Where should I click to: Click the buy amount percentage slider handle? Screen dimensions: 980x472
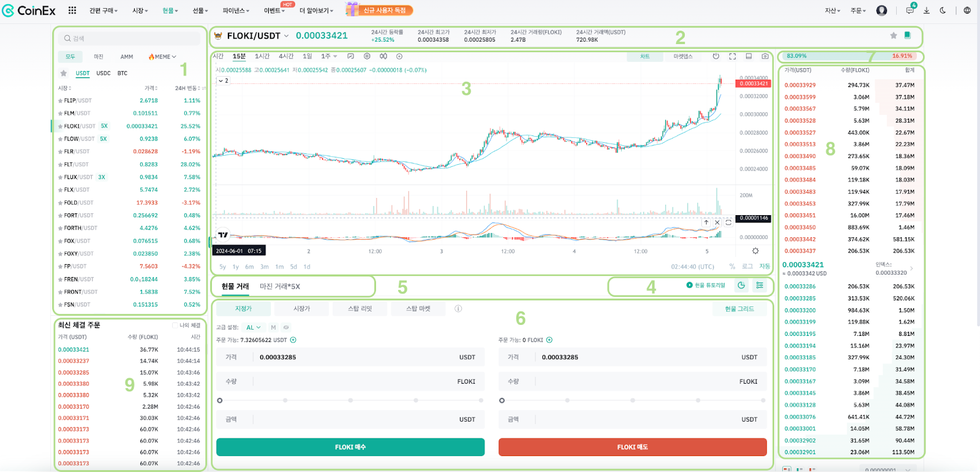pos(220,400)
